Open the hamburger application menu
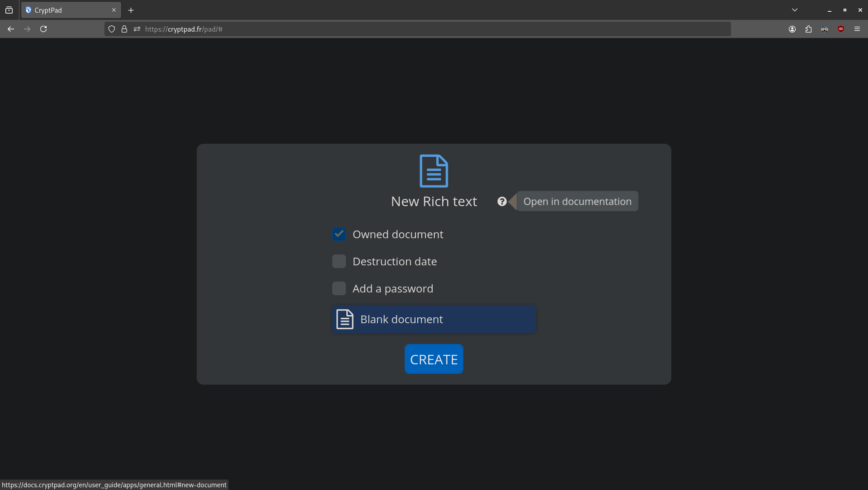 point(857,29)
